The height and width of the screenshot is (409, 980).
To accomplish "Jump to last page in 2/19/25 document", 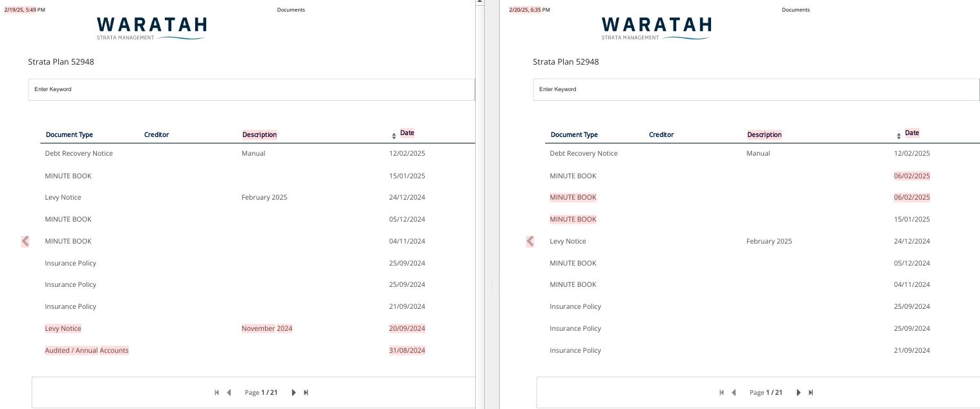I will 306,392.
